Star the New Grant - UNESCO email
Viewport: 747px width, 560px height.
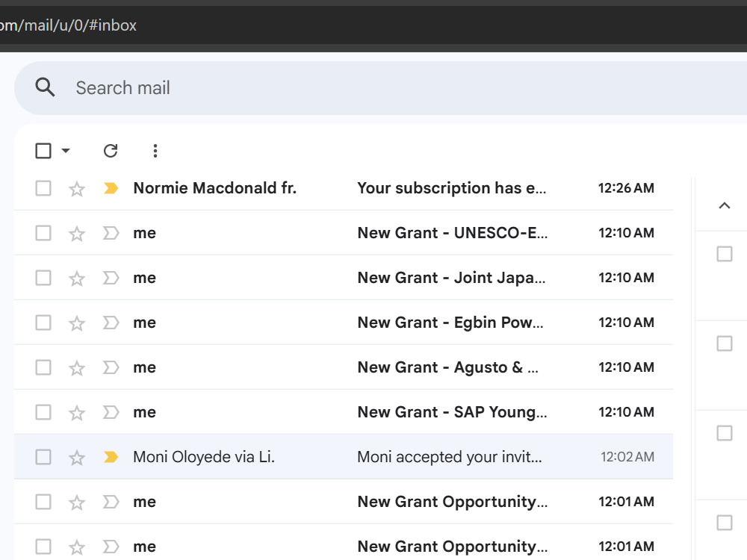77,233
